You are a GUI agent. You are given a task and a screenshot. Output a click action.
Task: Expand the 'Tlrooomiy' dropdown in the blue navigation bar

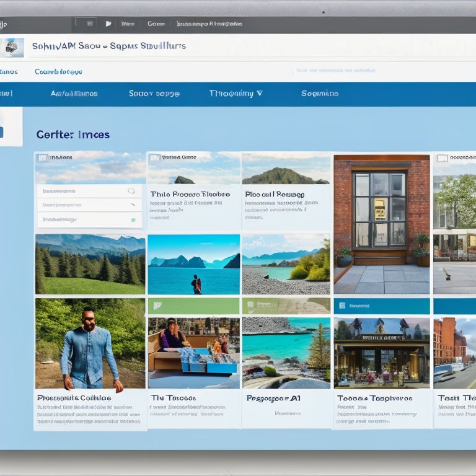(235, 94)
